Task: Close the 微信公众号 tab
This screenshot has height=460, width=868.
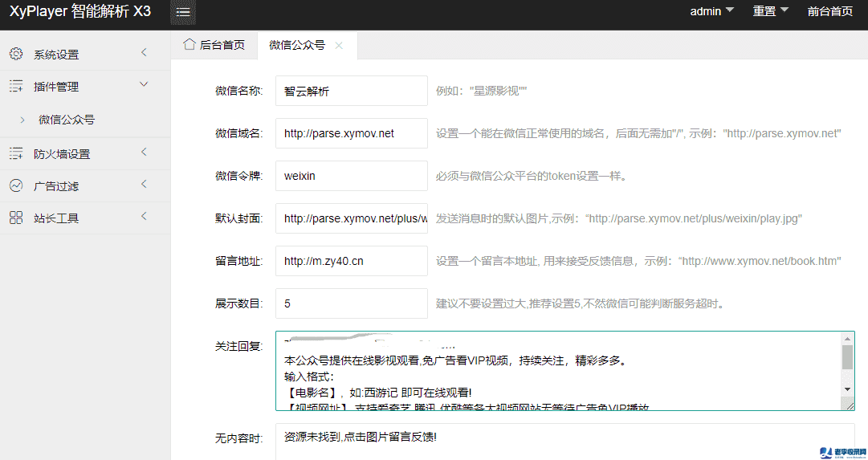Action: click(x=339, y=46)
